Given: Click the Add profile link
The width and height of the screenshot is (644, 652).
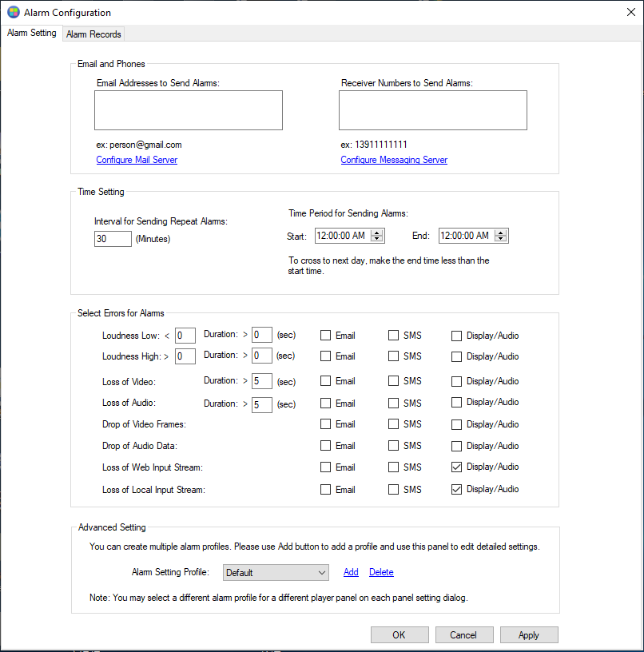Looking at the screenshot, I should coord(351,572).
